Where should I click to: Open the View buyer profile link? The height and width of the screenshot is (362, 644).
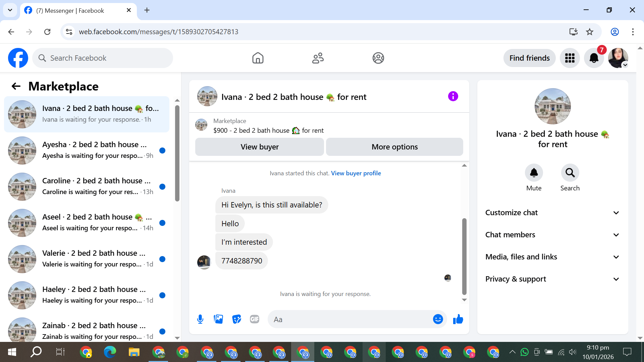click(356, 173)
